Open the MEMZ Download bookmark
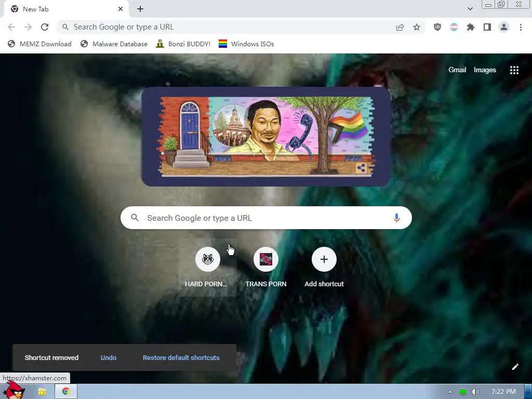Viewport: 532px width, 399px height. pyautogui.click(x=39, y=44)
